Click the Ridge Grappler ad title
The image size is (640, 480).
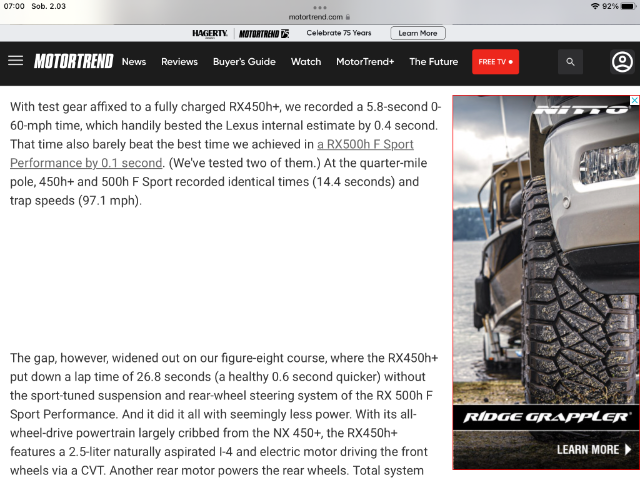[x=545, y=417]
